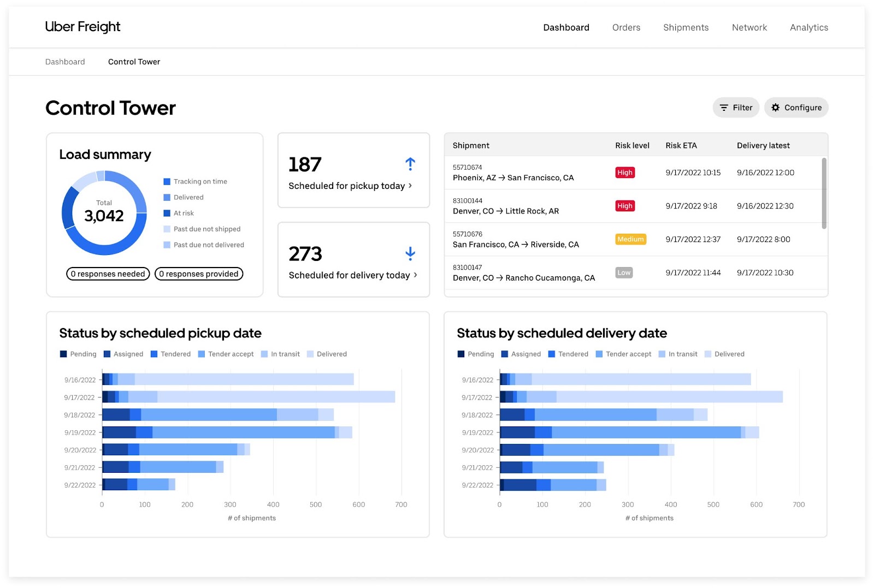The width and height of the screenshot is (874, 588).
Task: Click the Low risk badge for shipment 83100147
Action: 624,272
